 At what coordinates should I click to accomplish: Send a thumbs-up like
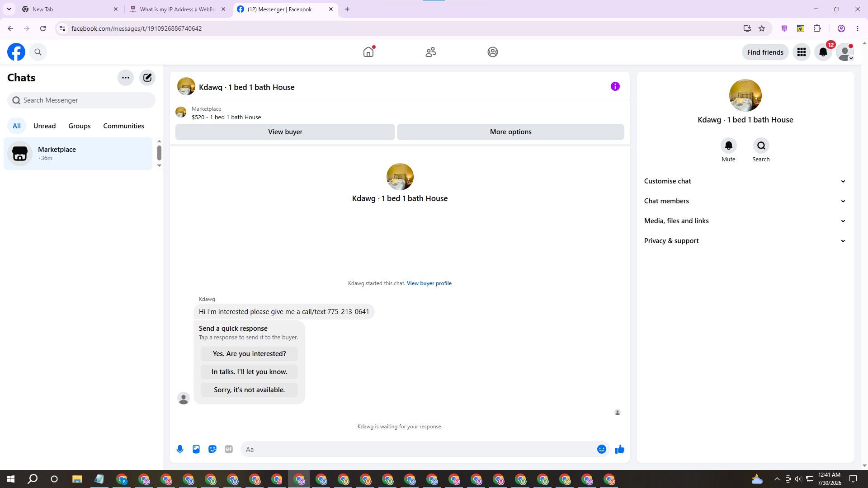[620, 449]
